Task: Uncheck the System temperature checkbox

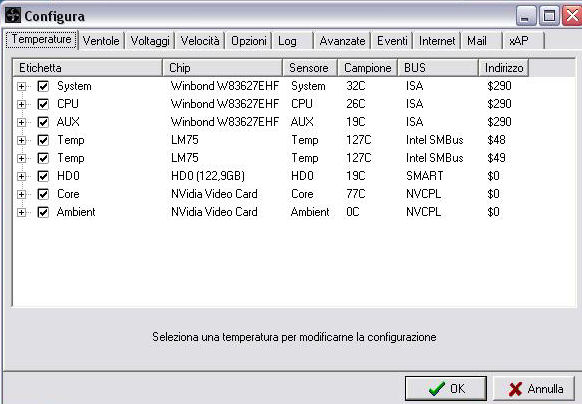Action: tap(43, 86)
